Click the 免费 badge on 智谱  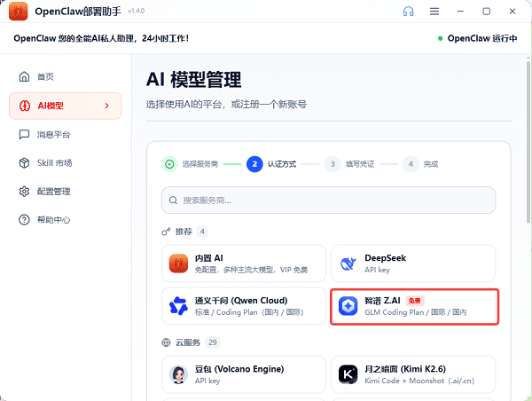(415, 301)
